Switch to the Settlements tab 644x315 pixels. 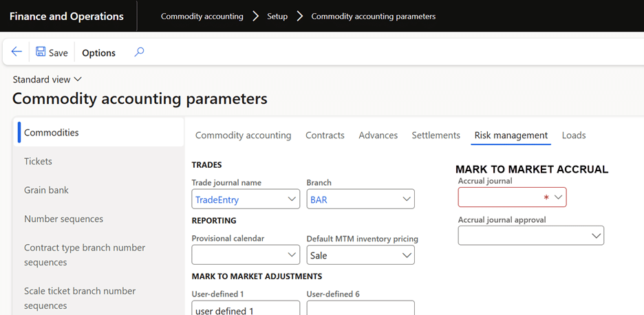(436, 135)
